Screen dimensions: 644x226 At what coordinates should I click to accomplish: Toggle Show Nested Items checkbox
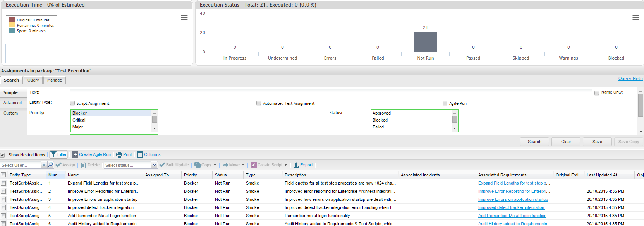tap(3, 155)
